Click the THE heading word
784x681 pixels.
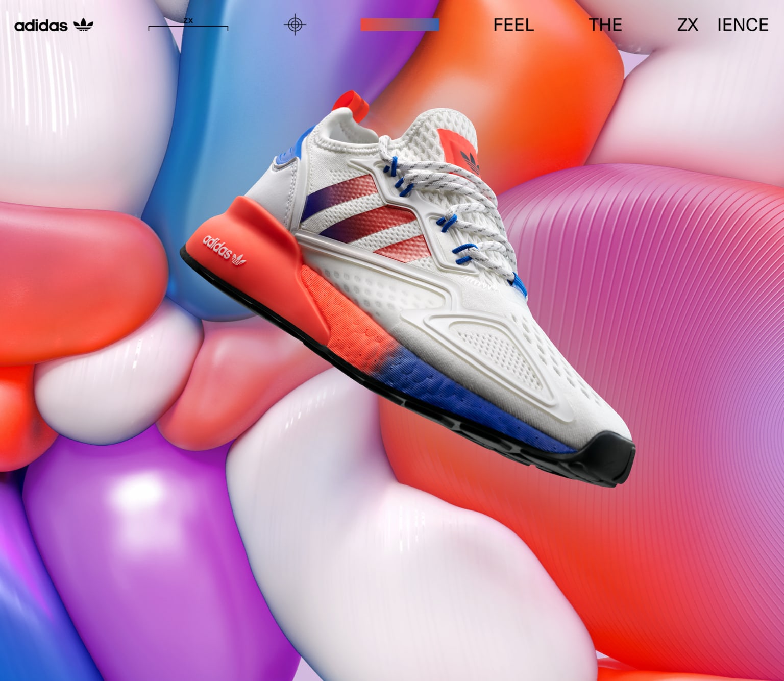tap(605, 25)
